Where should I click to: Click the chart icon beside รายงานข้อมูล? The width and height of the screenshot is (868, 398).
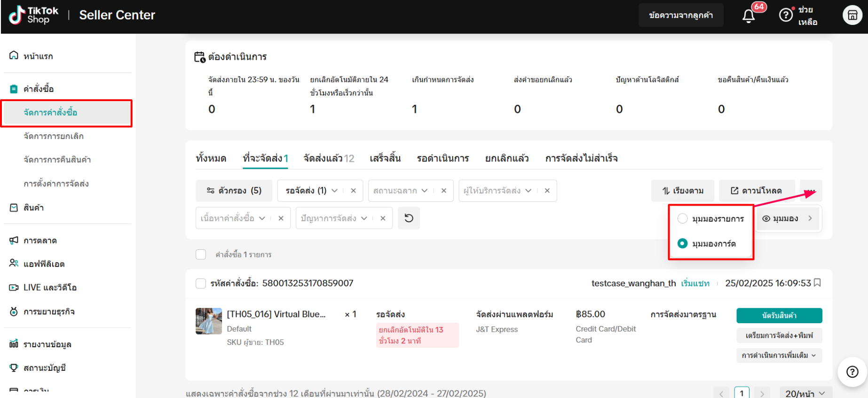click(x=14, y=344)
